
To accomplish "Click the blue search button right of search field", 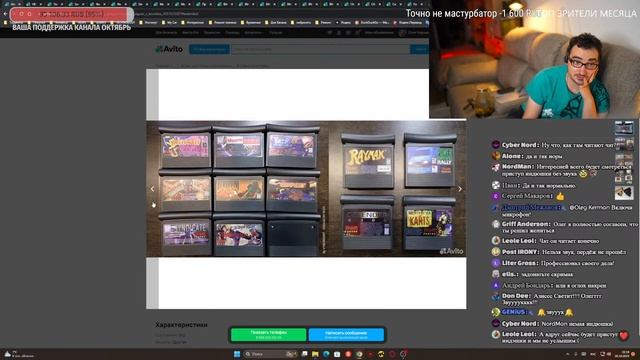I will pyautogui.click(x=420, y=49).
